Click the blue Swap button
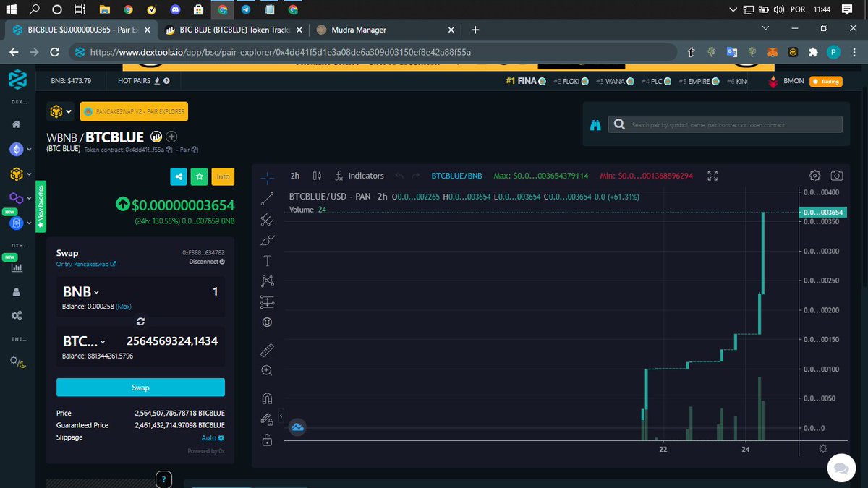The height and width of the screenshot is (488, 868). coord(140,388)
